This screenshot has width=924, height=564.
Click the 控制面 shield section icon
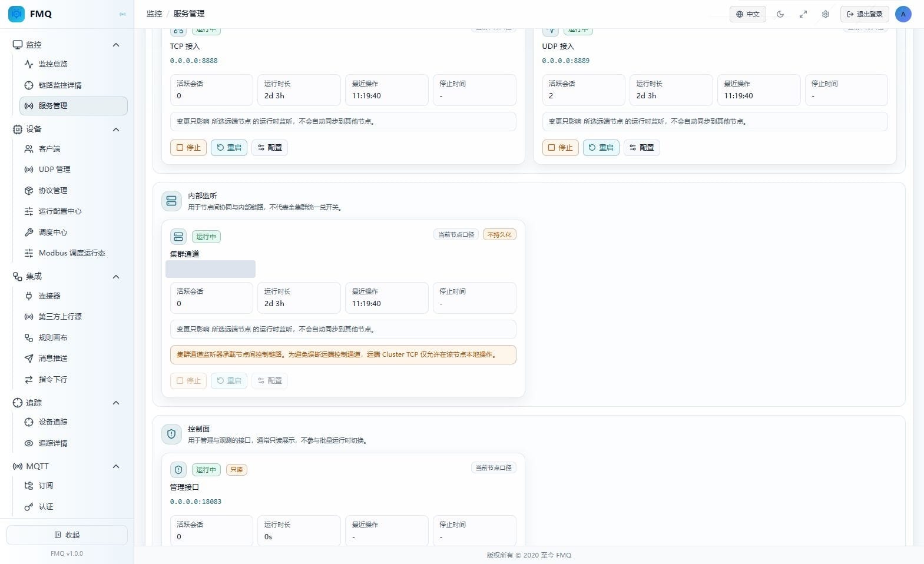(x=171, y=434)
